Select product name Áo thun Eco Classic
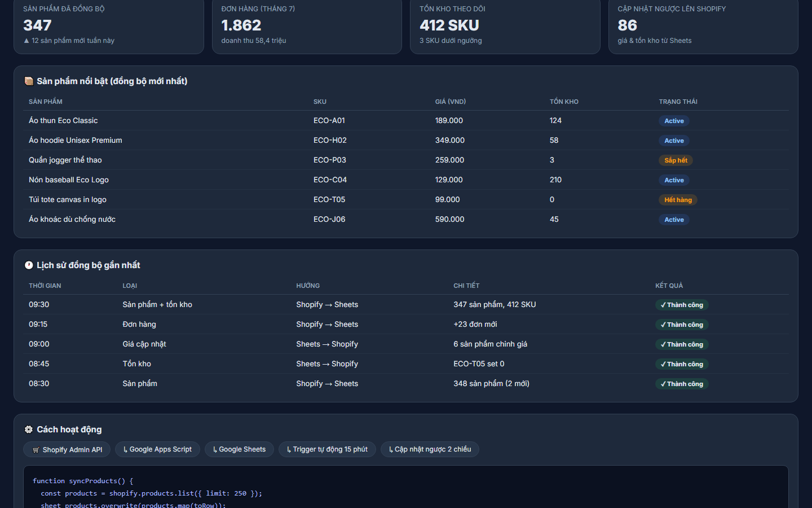The width and height of the screenshot is (812, 508). pos(63,121)
